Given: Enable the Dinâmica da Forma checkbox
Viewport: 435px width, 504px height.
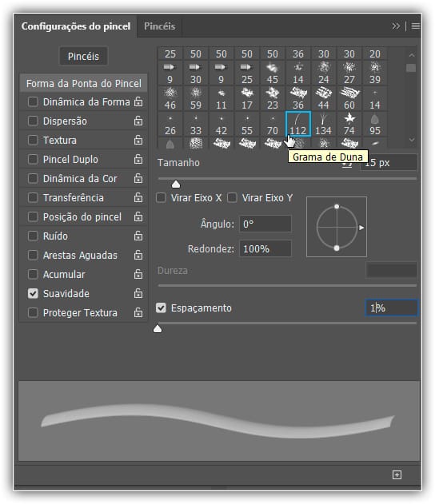Looking at the screenshot, I should click(33, 102).
